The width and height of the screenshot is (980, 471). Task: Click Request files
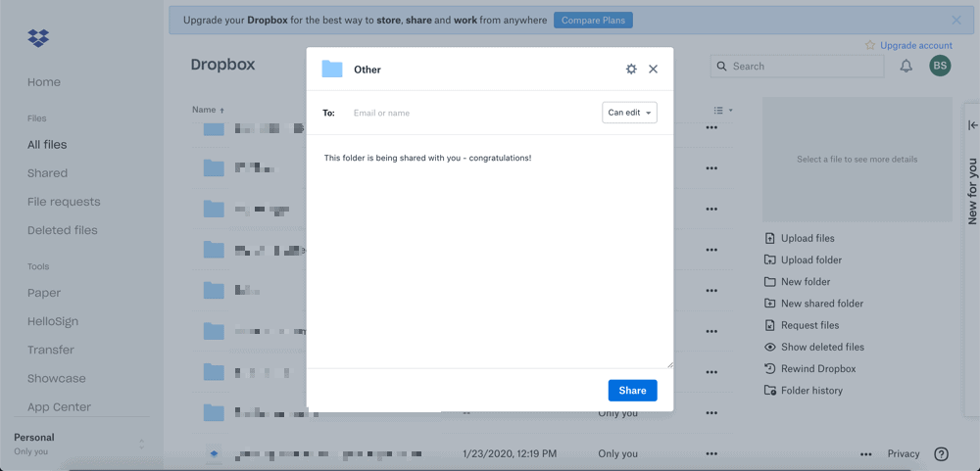tap(810, 325)
